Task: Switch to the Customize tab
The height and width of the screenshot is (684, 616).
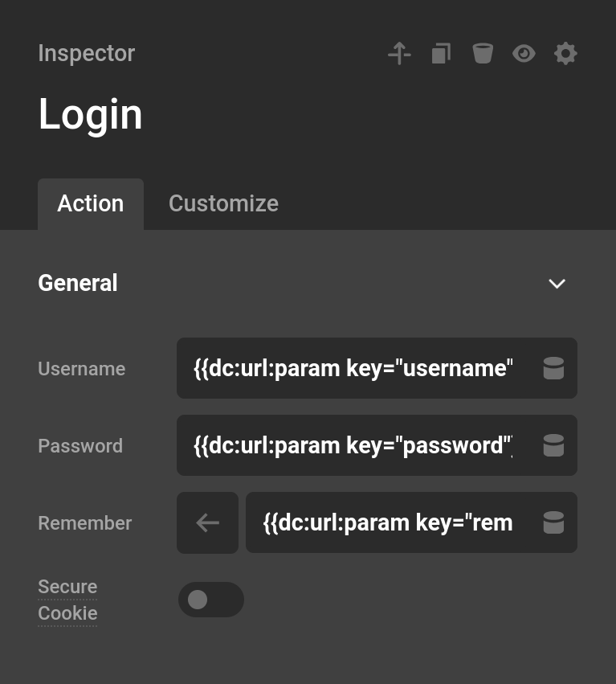Action: tap(223, 203)
